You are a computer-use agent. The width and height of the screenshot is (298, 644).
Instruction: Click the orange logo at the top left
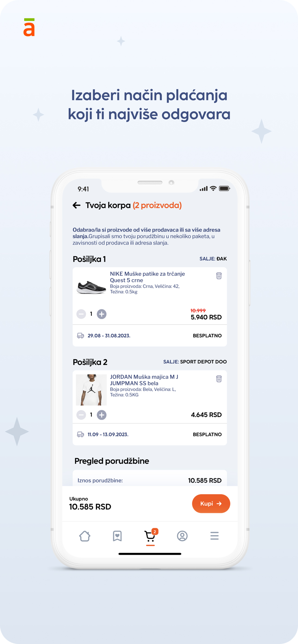click(x=29, y=27)
